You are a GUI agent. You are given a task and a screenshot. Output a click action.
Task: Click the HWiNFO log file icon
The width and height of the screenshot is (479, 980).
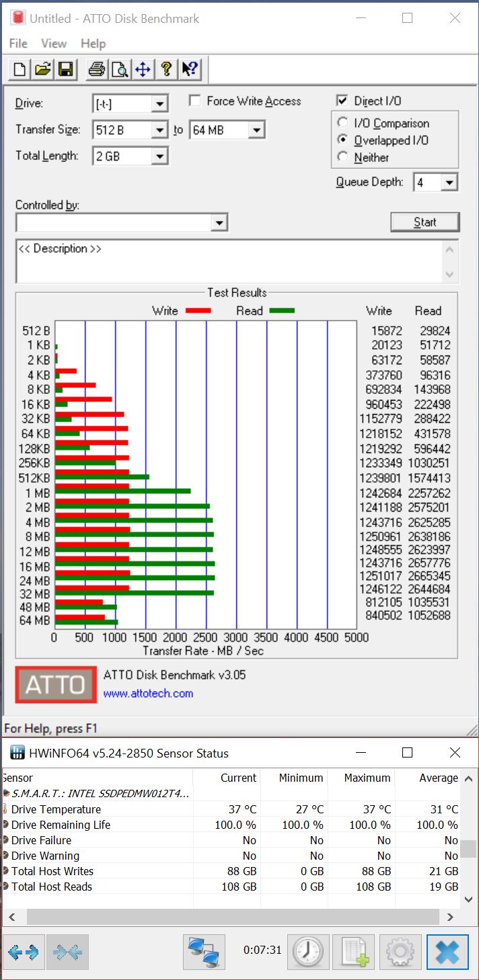353,951
